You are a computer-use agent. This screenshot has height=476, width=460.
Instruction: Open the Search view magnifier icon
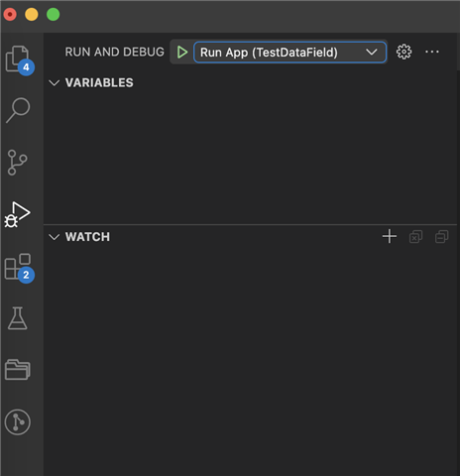tap(18, 110)
